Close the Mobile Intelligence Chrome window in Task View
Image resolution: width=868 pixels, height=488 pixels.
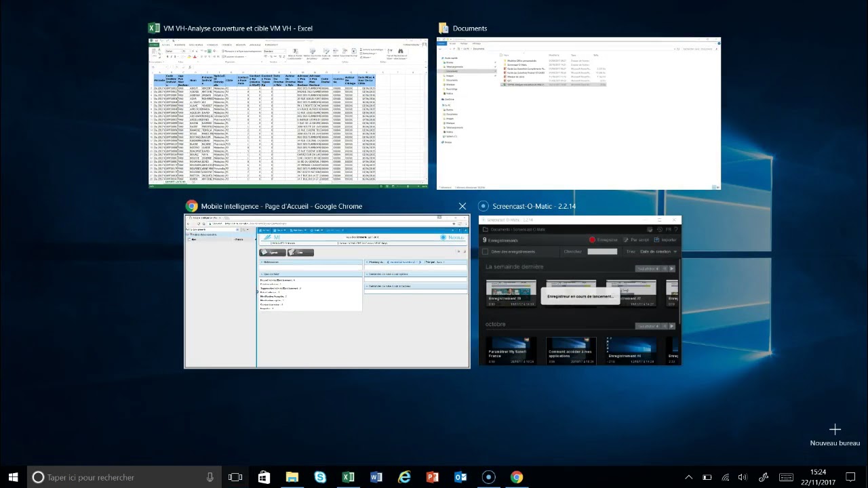462,206
